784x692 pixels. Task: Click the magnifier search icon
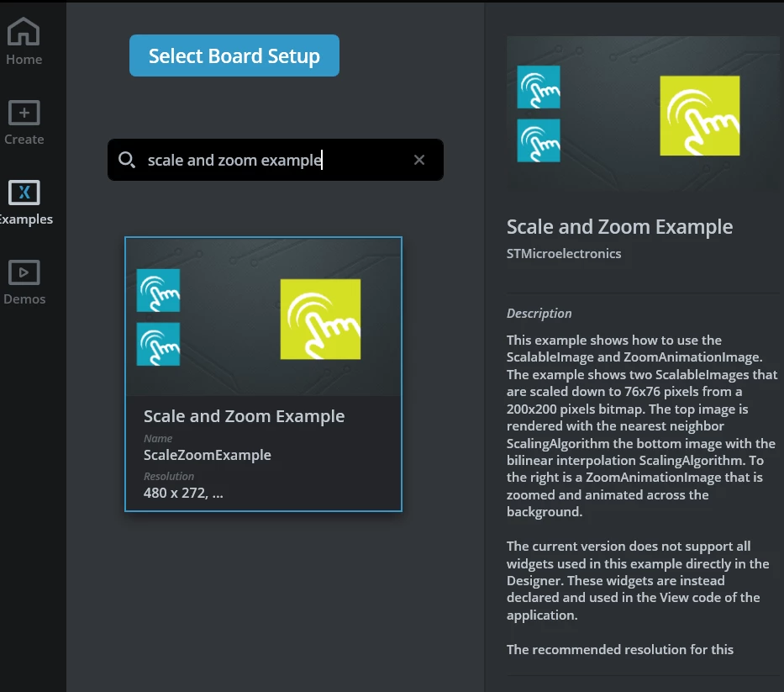click(127, 160)
